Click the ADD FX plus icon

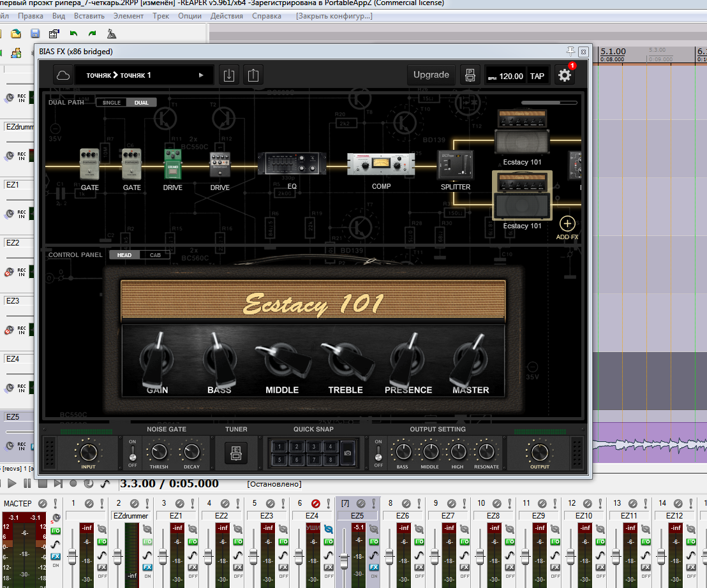click(567, 224)
